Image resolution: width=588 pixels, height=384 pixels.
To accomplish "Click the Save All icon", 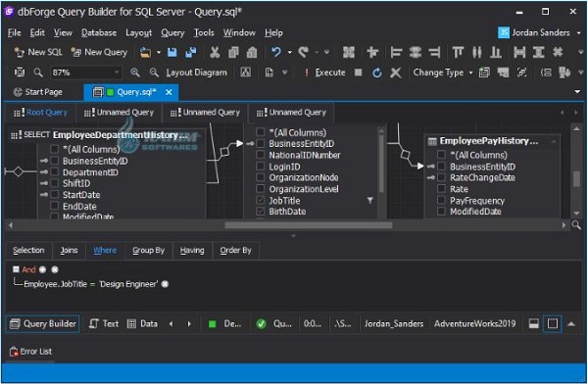I will (x=191, y=52).
